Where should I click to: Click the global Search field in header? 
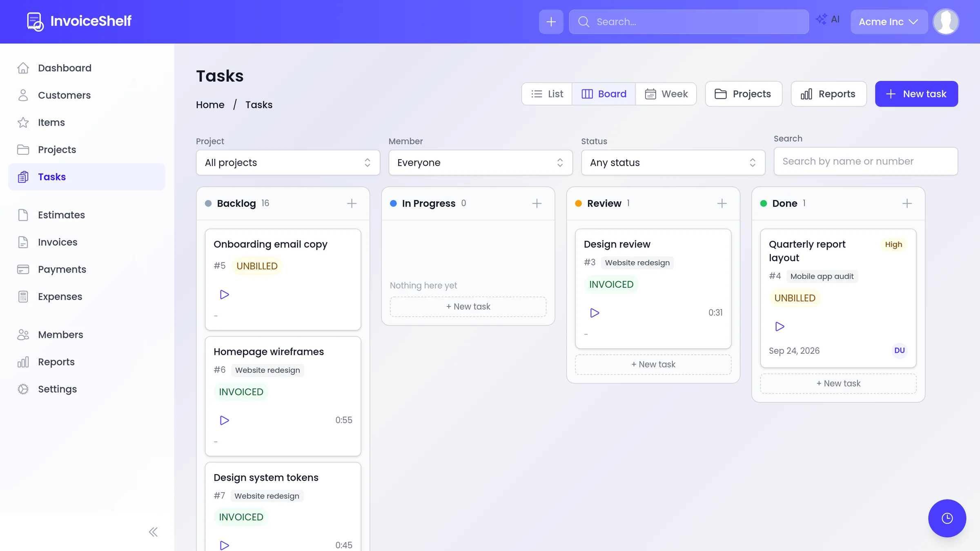(x=688, y=22)
